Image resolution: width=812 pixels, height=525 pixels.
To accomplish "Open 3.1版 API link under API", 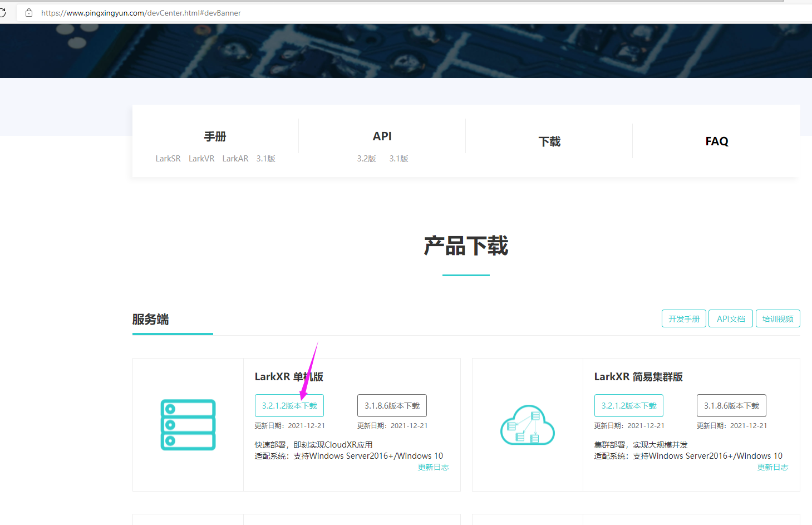I will [399, 159].
